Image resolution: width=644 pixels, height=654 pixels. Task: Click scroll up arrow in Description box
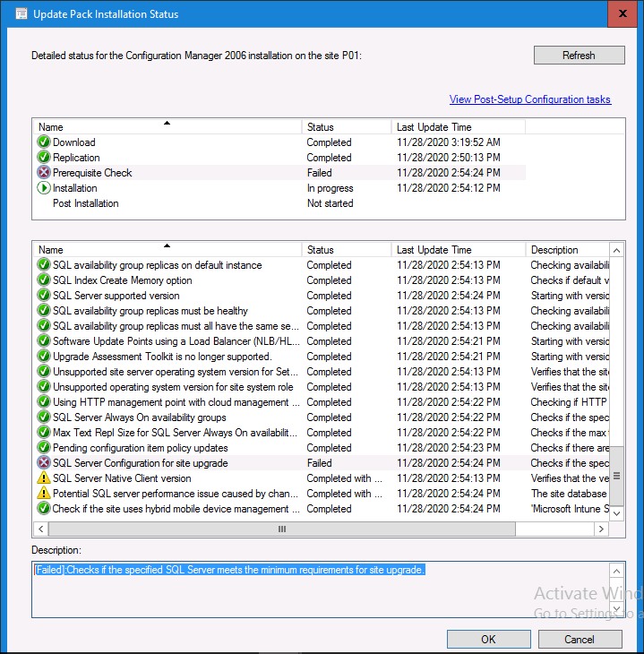tap(616, 571)
